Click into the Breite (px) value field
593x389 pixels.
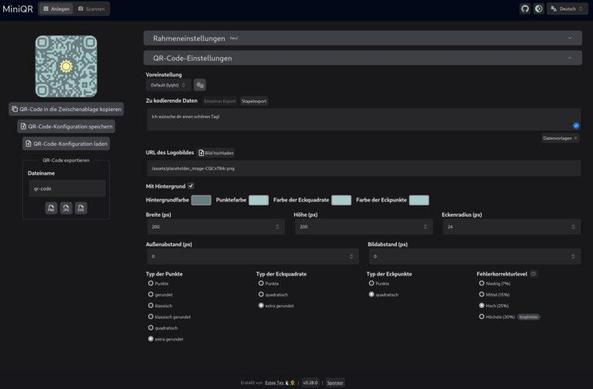coord(216,227)
